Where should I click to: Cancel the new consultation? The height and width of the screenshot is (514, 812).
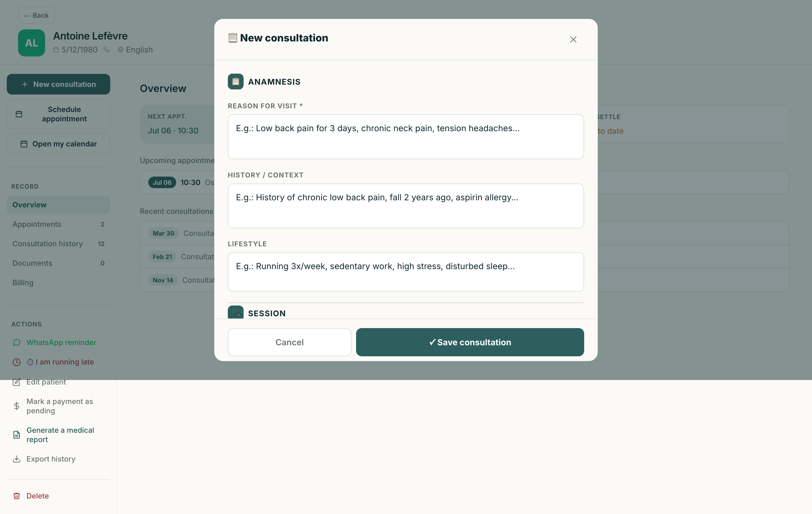289,342
